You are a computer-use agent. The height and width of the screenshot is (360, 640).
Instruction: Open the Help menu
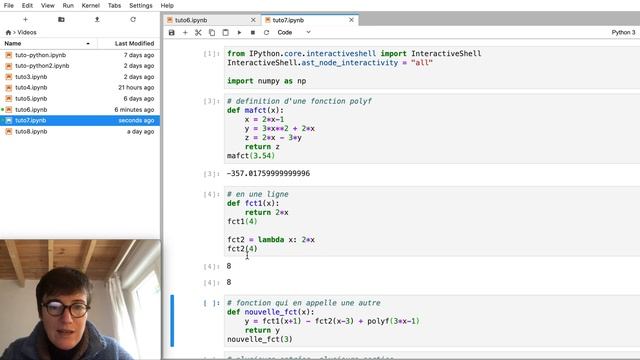pos(167,5)
